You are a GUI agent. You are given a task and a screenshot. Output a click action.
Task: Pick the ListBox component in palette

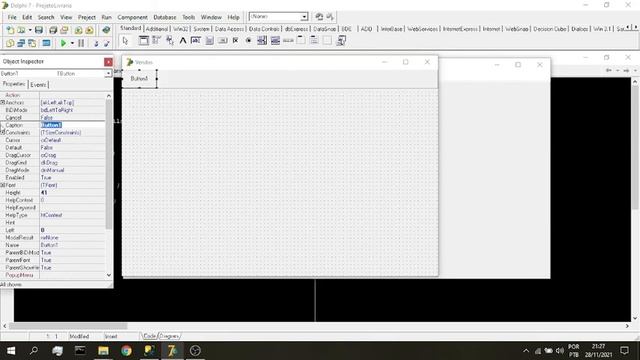click(262, 40)
